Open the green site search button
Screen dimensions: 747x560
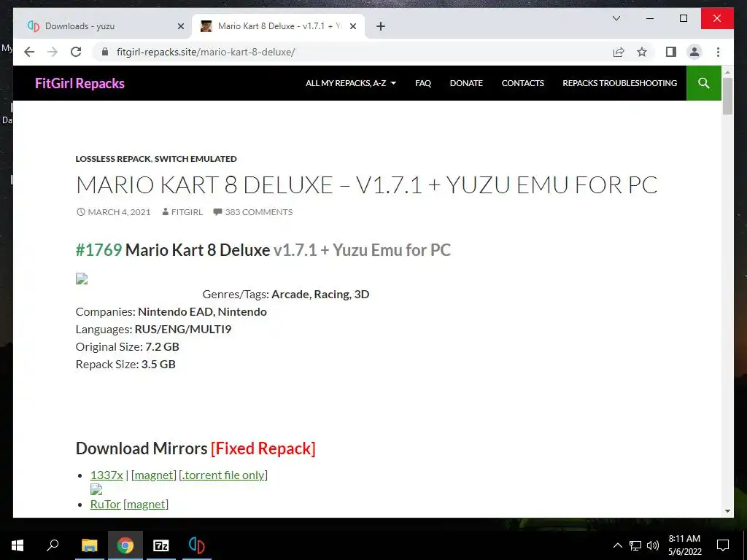[704, 83]
